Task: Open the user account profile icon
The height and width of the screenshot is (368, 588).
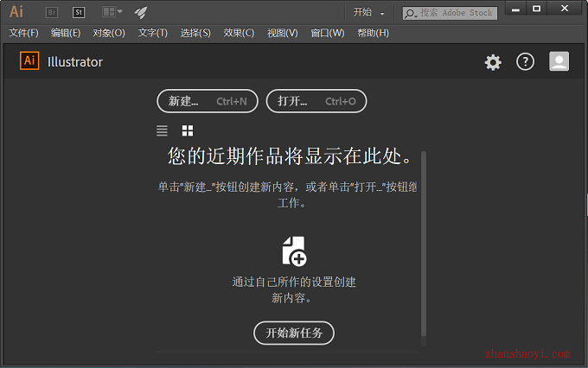Action: tap(559, 61)
